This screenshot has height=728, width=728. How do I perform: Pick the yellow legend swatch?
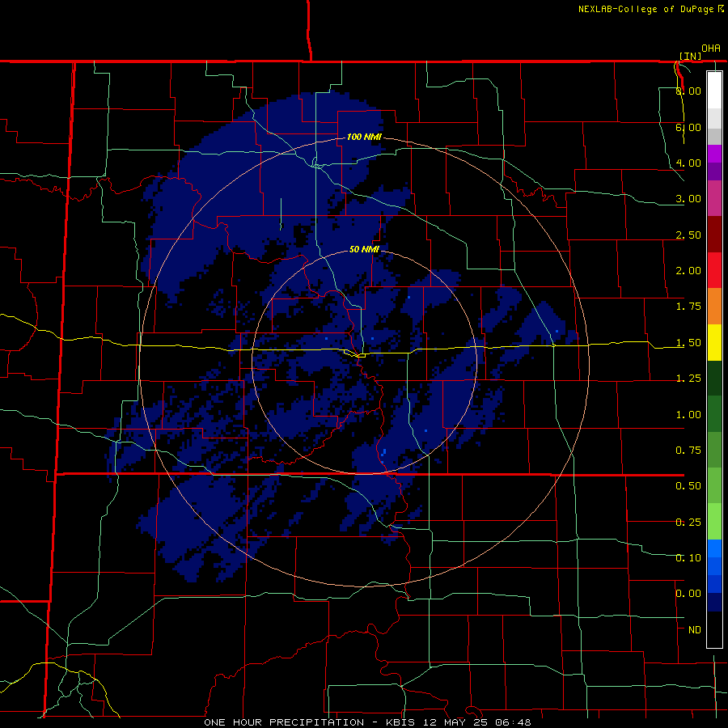(x=714, y=342)
